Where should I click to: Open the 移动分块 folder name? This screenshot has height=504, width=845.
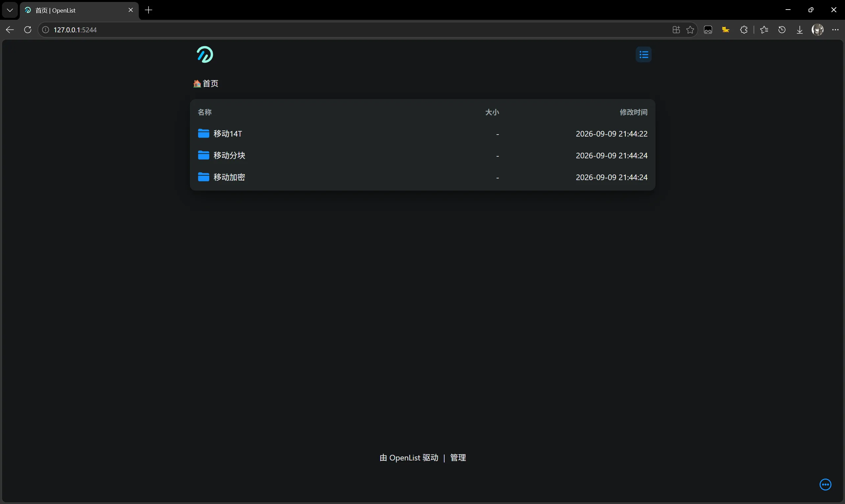coord(229,155)
